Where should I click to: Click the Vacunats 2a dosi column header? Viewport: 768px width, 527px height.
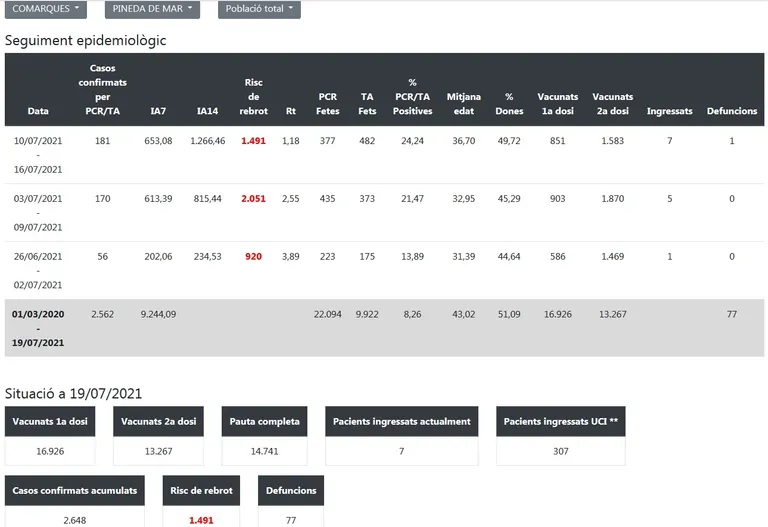[612, 103]
